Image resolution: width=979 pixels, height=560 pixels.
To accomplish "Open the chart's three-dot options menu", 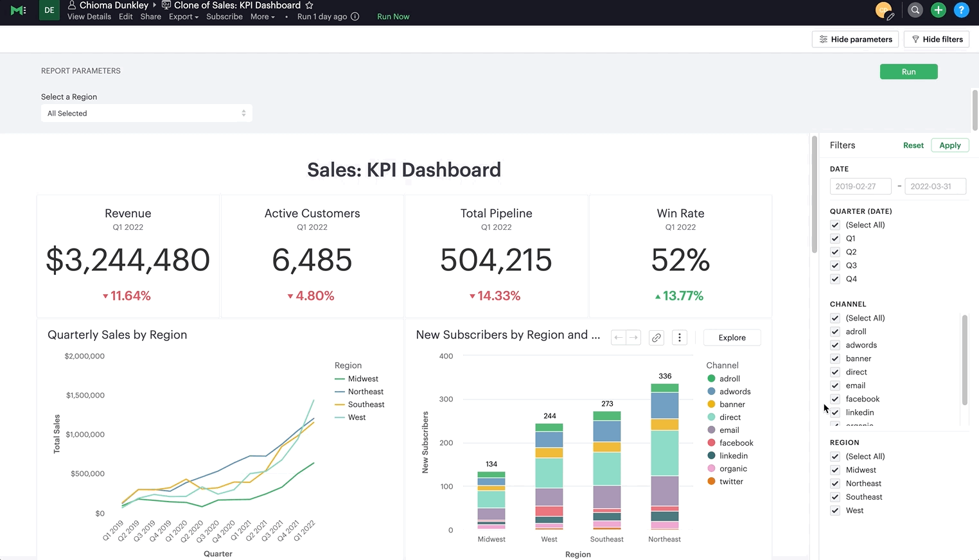I will (x=680, y=338).
